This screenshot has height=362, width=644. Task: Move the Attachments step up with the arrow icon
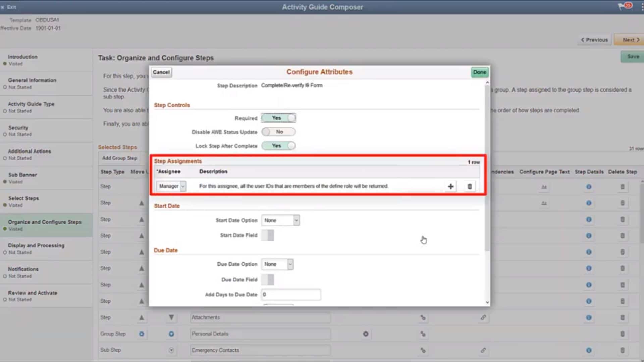142,317
